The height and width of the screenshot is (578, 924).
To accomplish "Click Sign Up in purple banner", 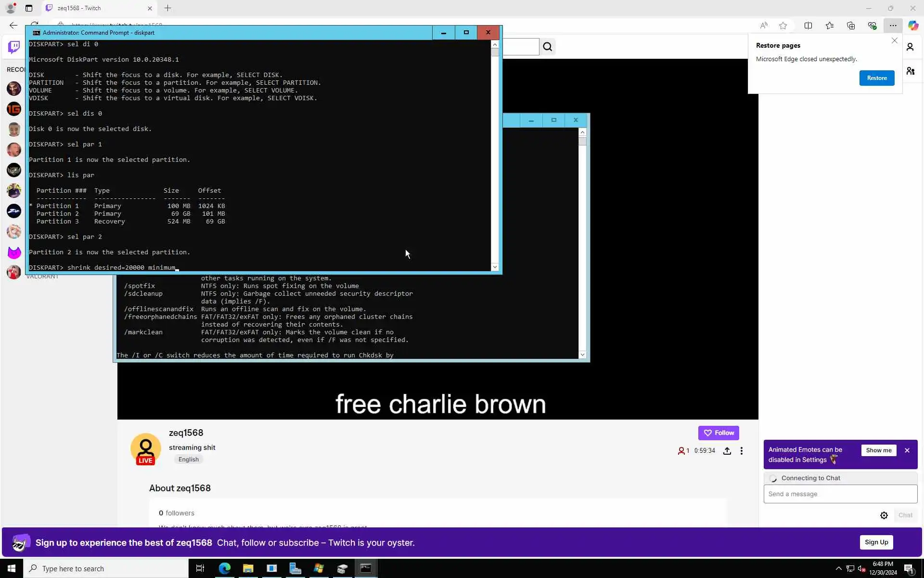I will pyautogui.click(x=876, y=542).
